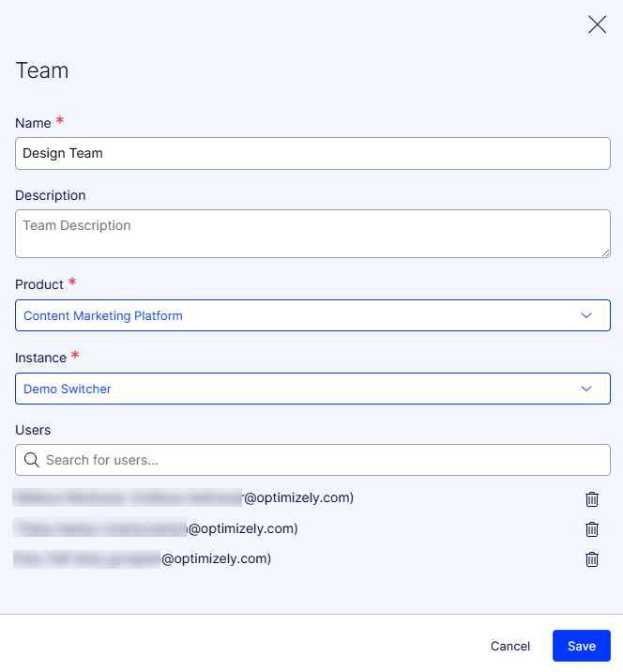Screen dimensions: 623x672
Task: Select the third user's email entry
Action: coord(143,558)
